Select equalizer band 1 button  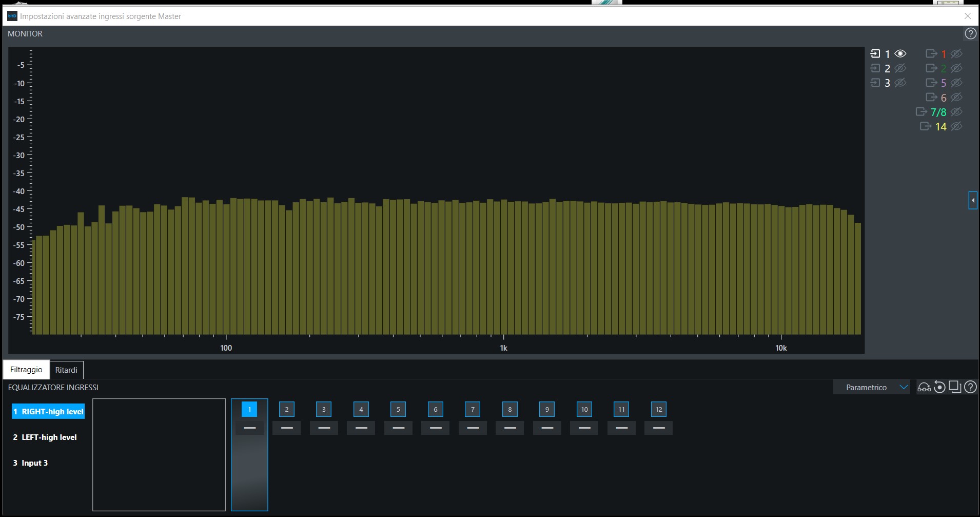(x=249, y=409)
